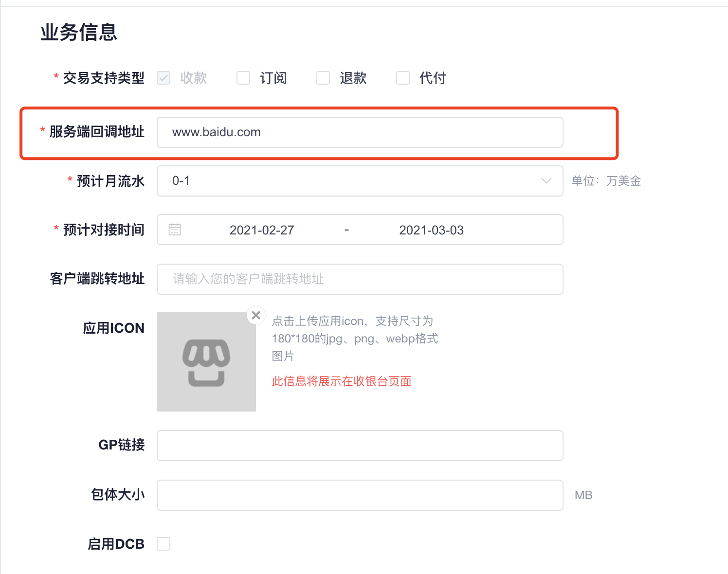
Task: Click the app ICON upload thumbnail
Action: point(206,362)
